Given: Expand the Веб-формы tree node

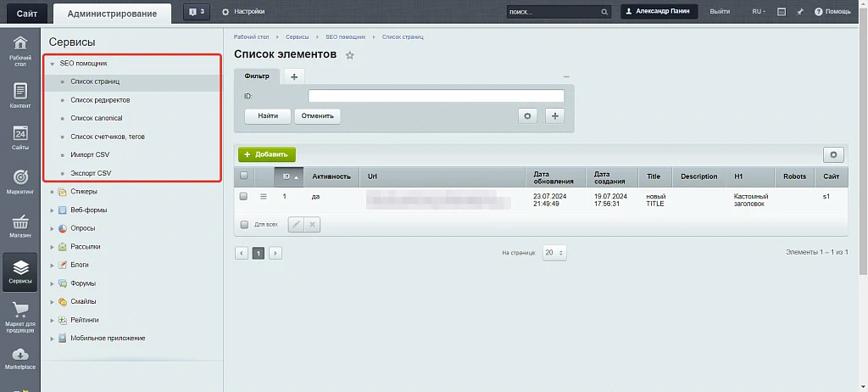Looking at the screenshot, I should (x=52, y=210).
